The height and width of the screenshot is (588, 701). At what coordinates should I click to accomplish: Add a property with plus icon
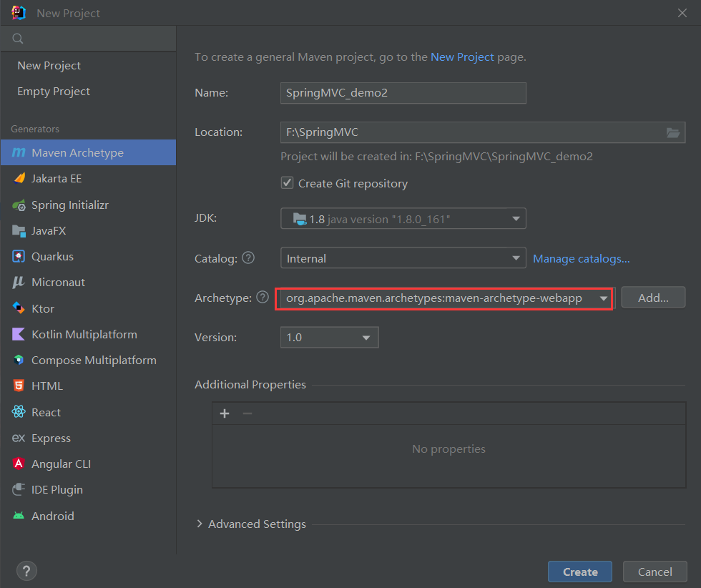click(225, 413)
